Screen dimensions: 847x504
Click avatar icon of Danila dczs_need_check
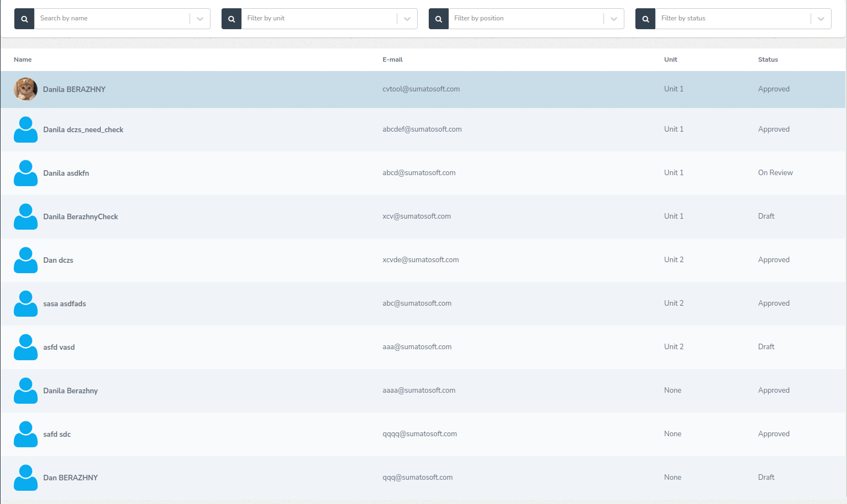click(25, 129)
